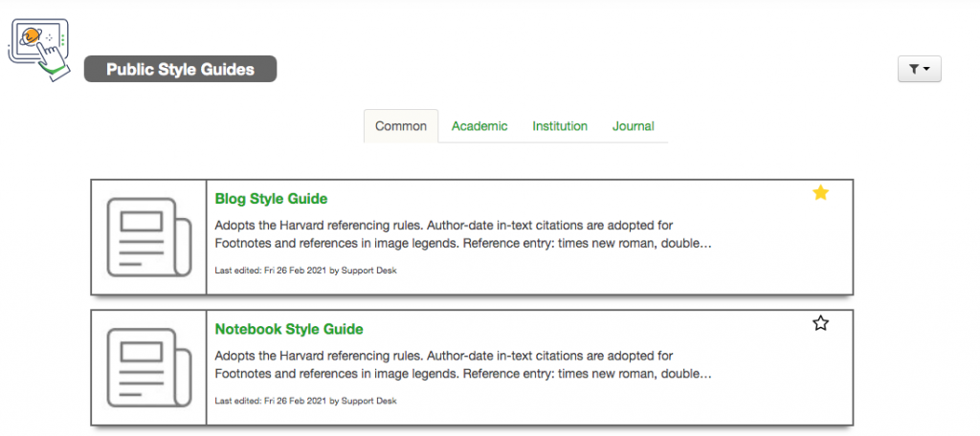980x436 pixels.
Task: Open the Journal tab
Action: click(634, 126)
